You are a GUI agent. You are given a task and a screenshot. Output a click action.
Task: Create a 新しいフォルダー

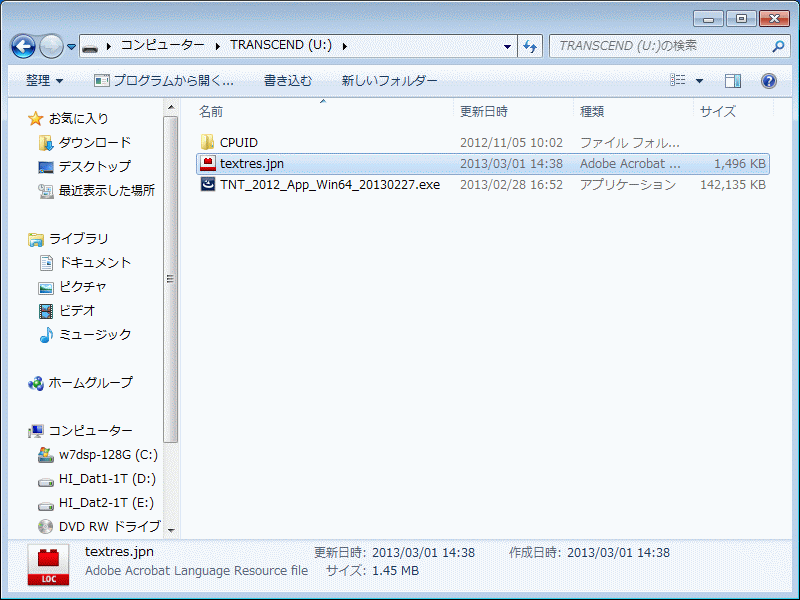(x=389, y=81)
